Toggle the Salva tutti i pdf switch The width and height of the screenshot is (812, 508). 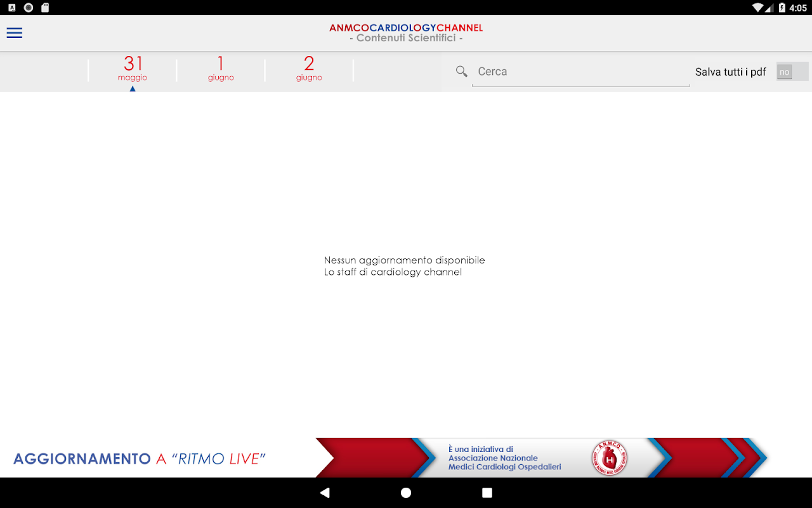pos(792,72)
